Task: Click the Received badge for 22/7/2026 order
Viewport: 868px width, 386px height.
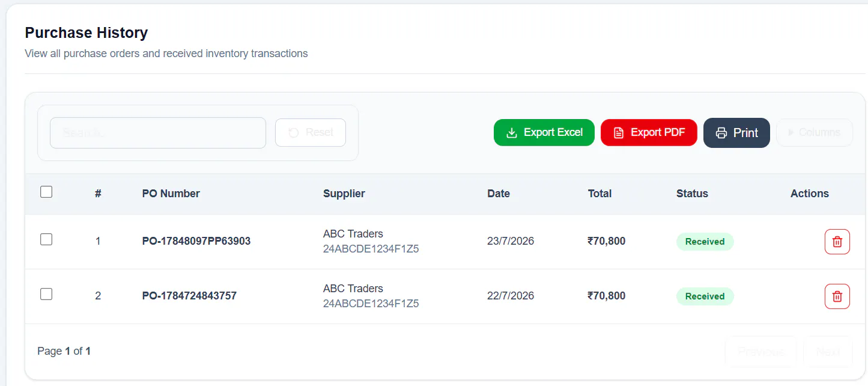Action: (705, 296)
